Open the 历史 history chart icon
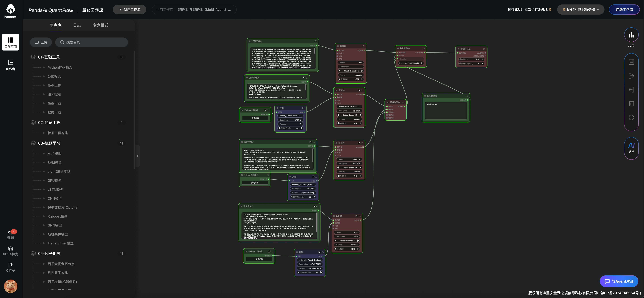644x298 pixels. point(631,35)
